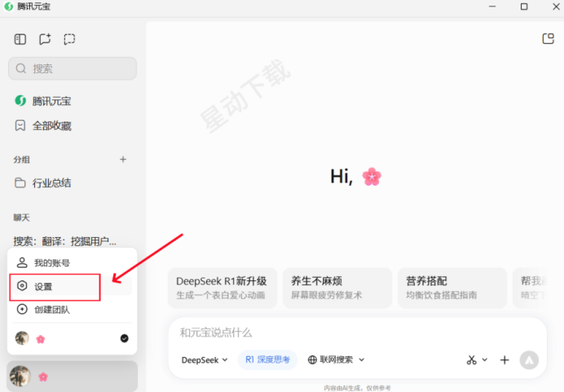Open 腾讯元宝 sidebar entry
Viewport: 564px width, 392px height.
point(43,101)
